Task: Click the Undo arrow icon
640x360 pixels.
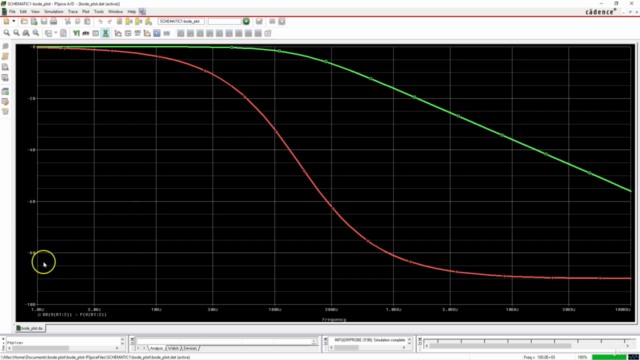Action: click(100, 21)
